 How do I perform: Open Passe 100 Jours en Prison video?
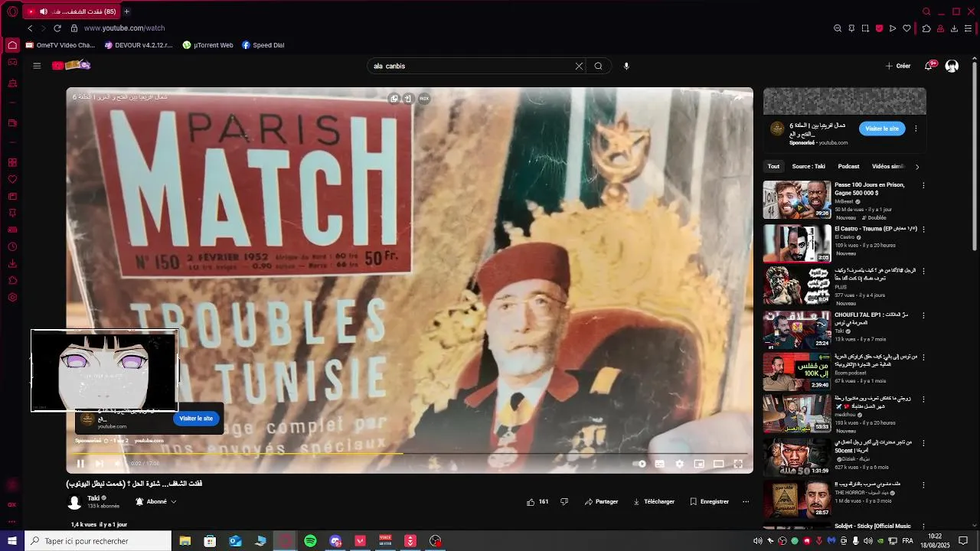coord(797,200)
